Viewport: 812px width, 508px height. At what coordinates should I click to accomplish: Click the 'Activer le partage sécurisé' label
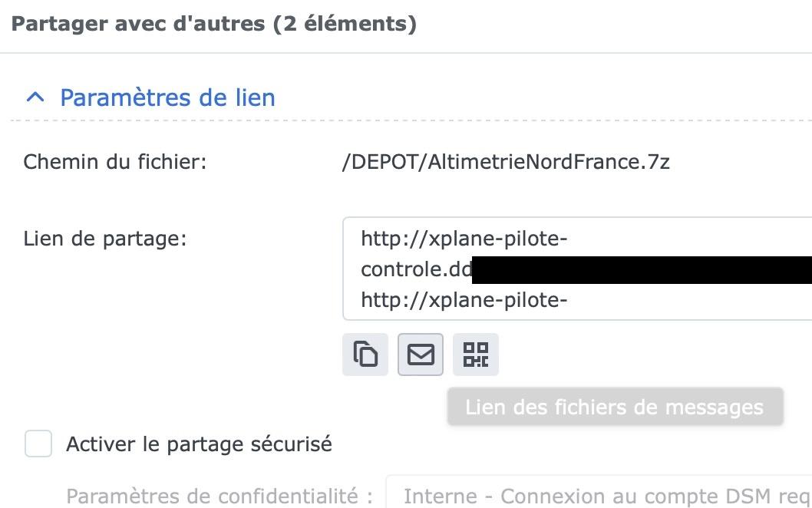(199, 444)
